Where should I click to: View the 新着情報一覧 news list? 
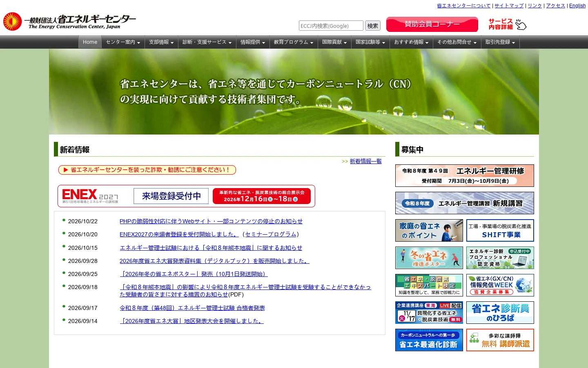[366, 161]
